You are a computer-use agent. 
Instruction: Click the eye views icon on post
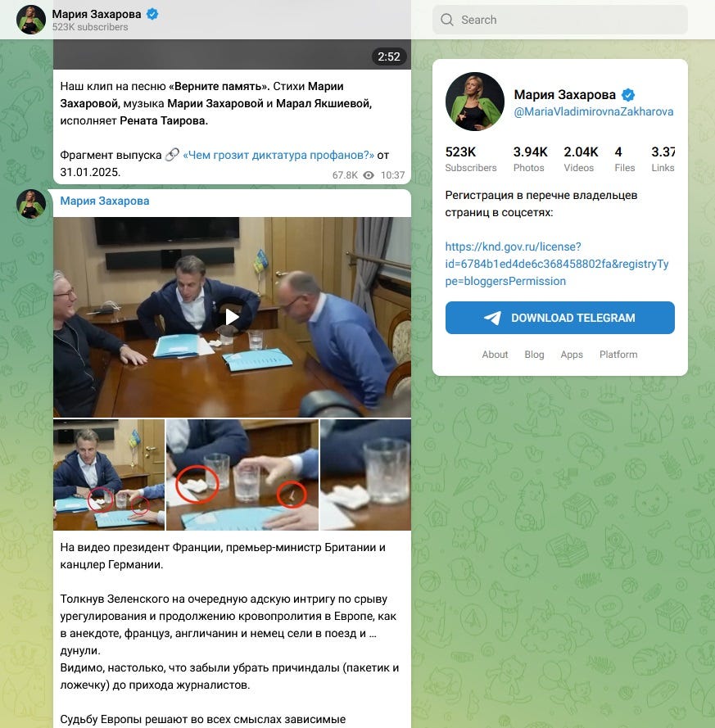pos(369,175)
